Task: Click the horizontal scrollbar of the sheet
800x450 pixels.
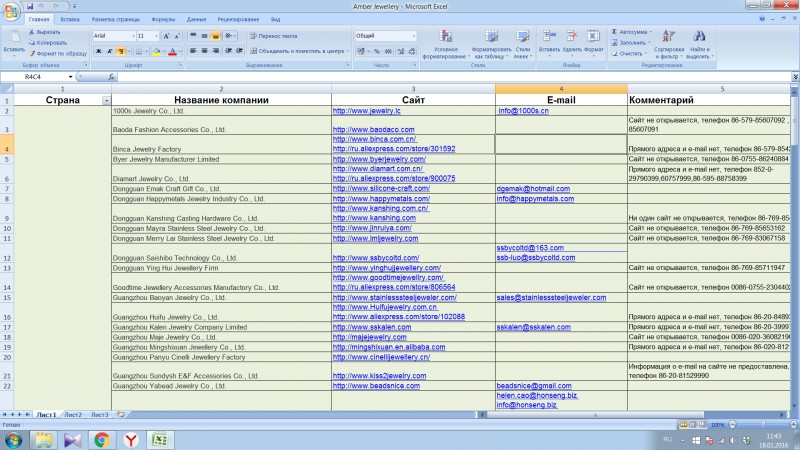Action: click(595, 414)
